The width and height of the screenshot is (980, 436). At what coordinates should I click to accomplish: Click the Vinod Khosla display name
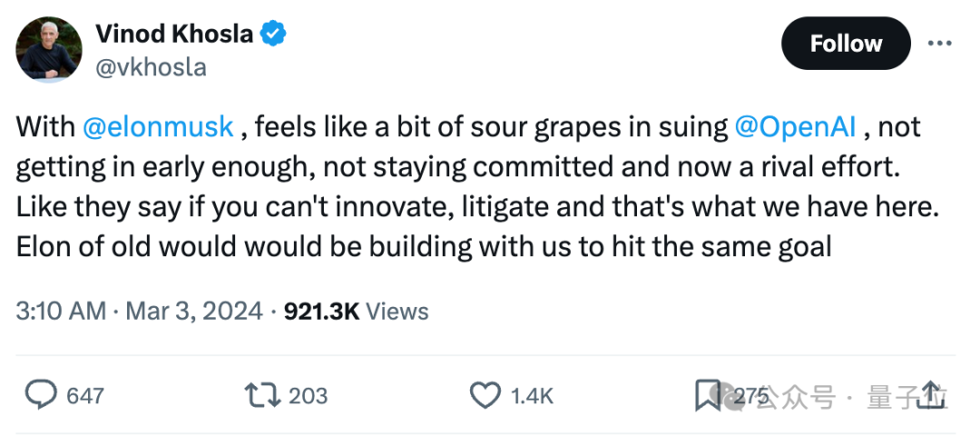coord(176,35)
